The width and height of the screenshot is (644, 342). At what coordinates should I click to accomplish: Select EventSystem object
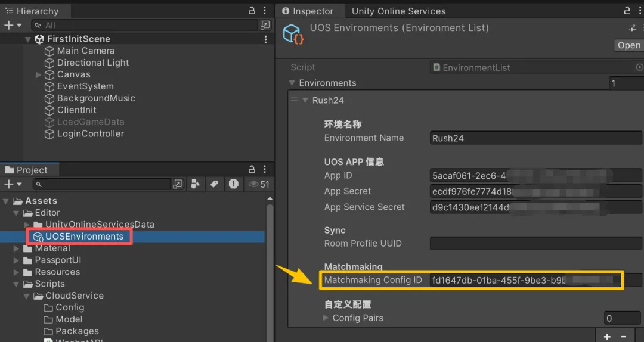(85, 86)
